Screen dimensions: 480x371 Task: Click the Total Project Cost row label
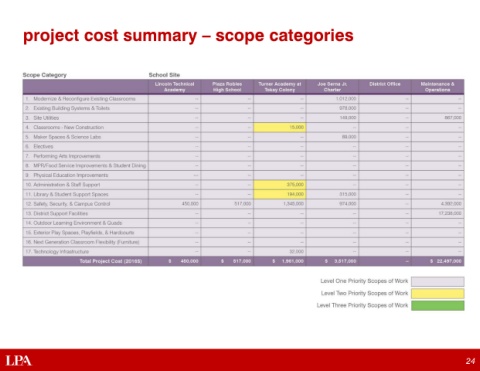pos(111,261)
